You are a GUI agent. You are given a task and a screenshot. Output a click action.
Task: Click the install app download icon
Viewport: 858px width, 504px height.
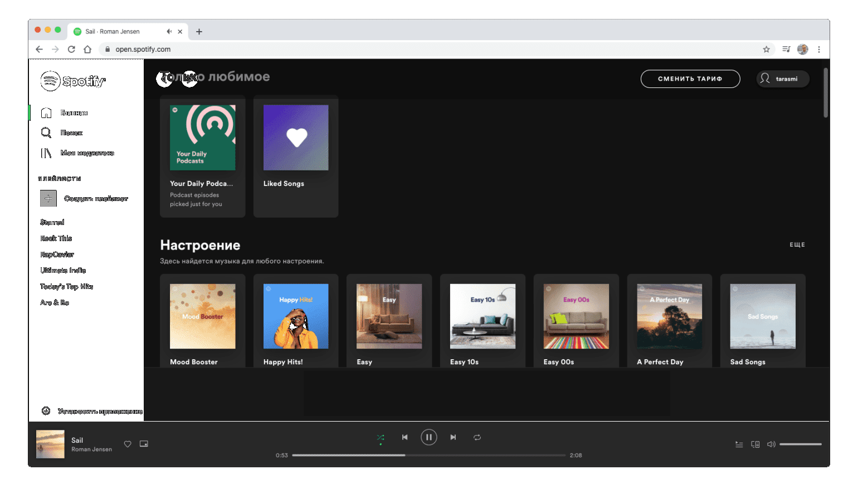pos(46,411)
